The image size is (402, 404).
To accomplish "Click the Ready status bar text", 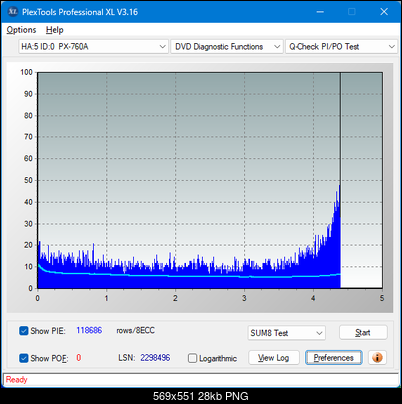I will [16, 379].
